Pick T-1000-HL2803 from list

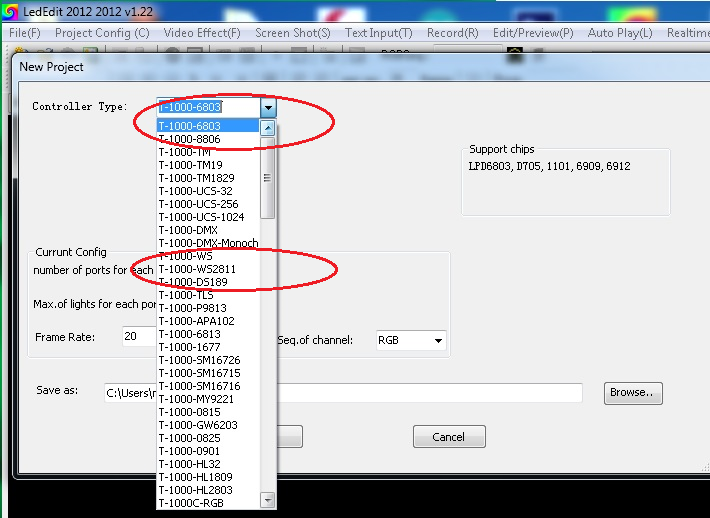click(208, 490)
